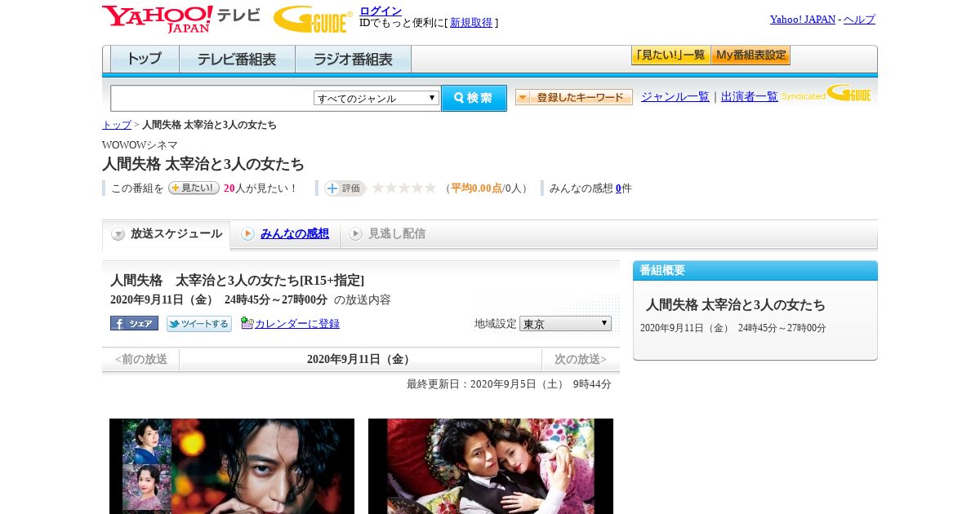Click the 見たい! plus button
Screen dimensions: 980x514
(194, 188)
